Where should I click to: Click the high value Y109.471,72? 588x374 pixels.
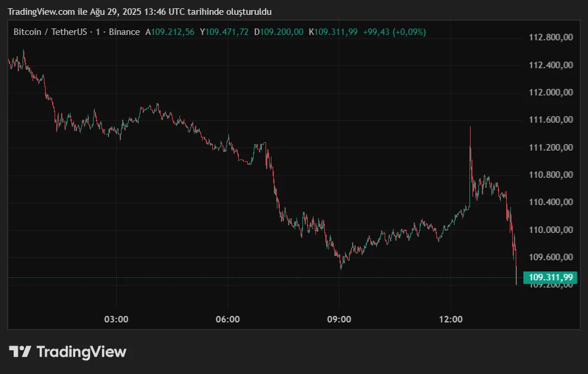click(224, 32)
